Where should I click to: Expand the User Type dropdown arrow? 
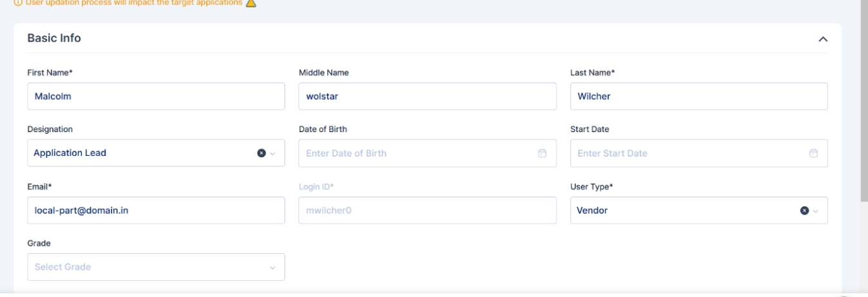click(x=815, y=210)
